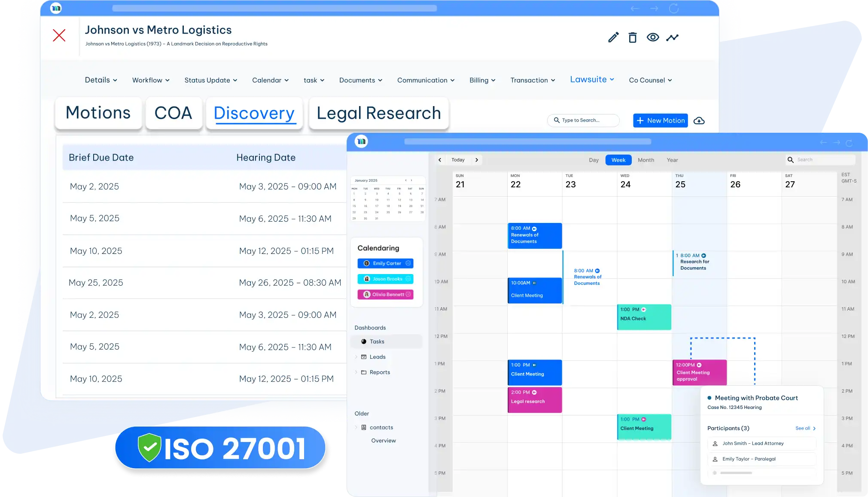Open settings gear on Olivia Bennett chip
The image size is (868, 497).
(x=408, y=294)
